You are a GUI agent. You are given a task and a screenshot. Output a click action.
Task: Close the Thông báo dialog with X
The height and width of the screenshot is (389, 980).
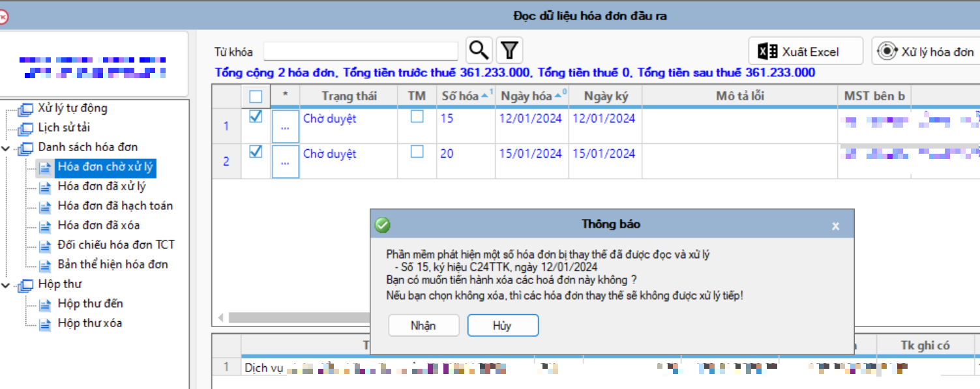tap(835, 226)
